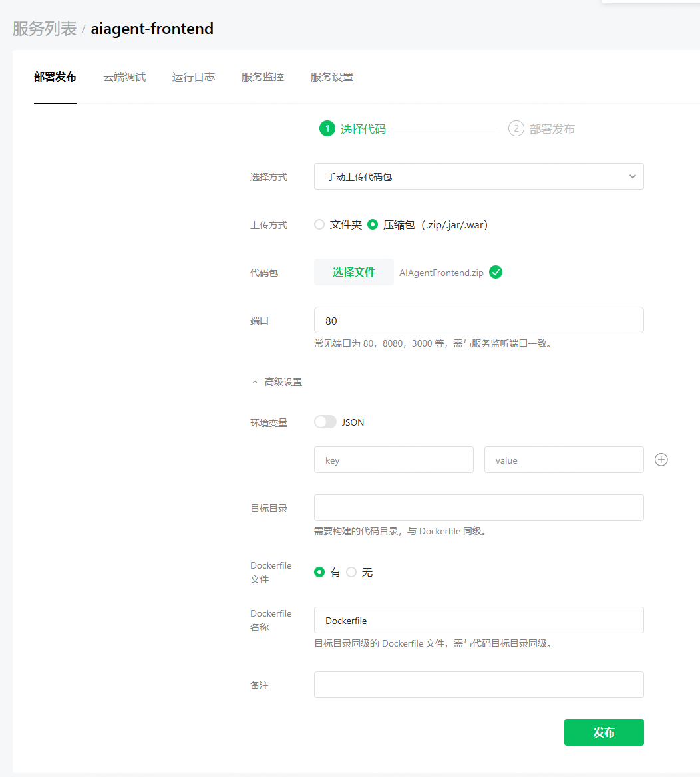Viewport: 700px width, 777px height.
Task: Switch to the 云端调试 tab
Action: pyautogui.click(x=124, y=77)
